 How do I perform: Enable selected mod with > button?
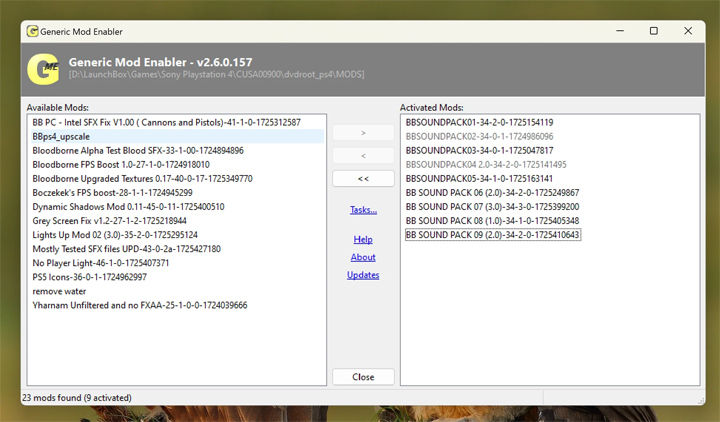point(363,133)
